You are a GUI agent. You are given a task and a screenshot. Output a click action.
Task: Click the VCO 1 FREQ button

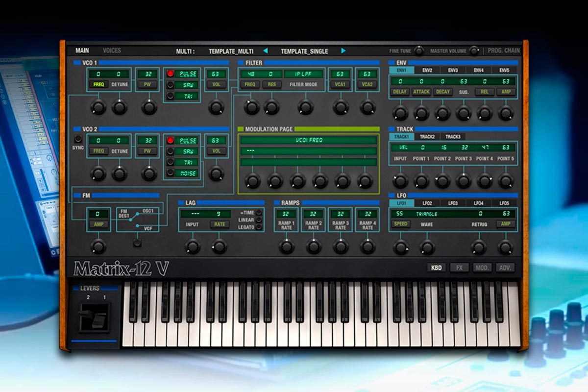click(98, 85)
